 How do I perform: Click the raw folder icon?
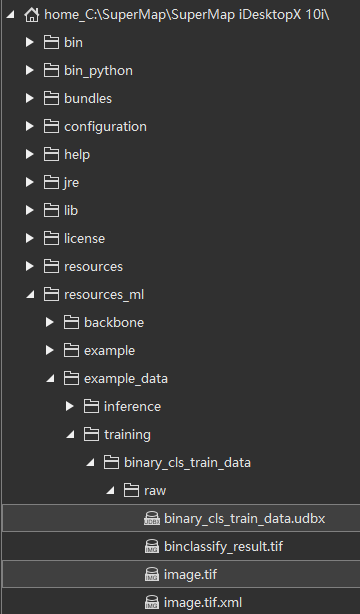(x=131, y=491)
